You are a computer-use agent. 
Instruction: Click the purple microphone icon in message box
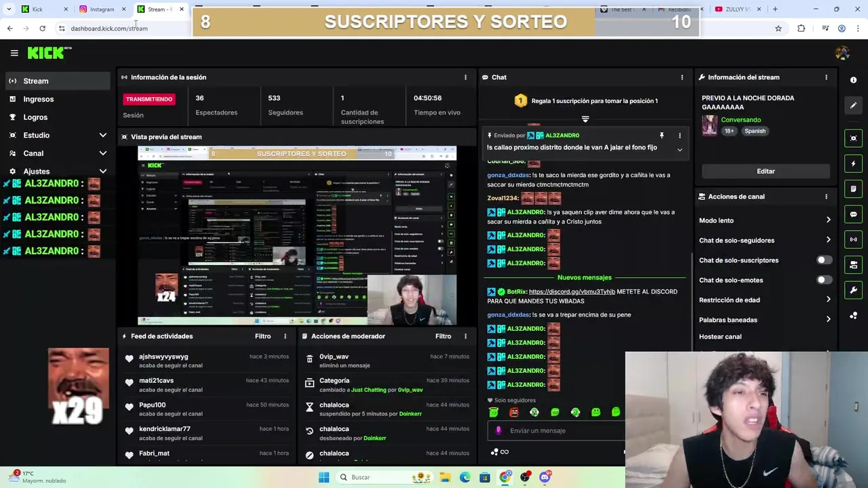coord(498,430)
